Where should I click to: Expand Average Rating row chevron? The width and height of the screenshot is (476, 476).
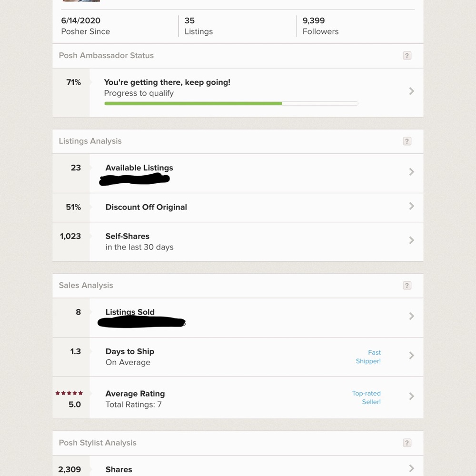[x=412, y=396]
